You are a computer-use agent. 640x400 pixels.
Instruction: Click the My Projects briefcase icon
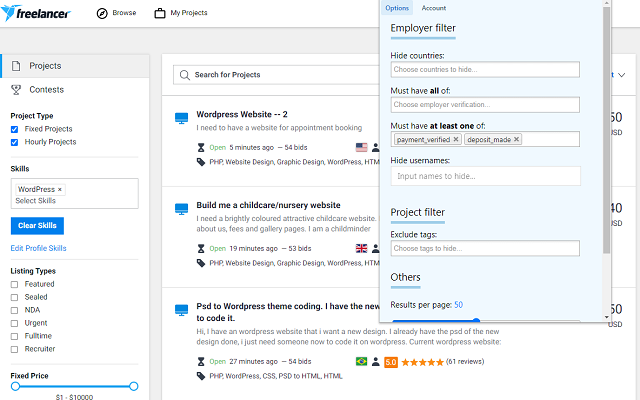tap(160, 13)
